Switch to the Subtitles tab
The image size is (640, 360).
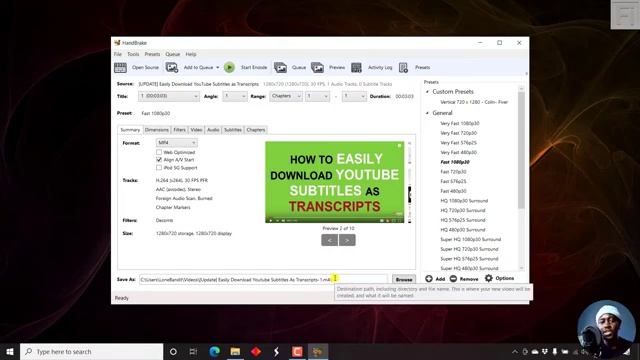click(233, 130)
